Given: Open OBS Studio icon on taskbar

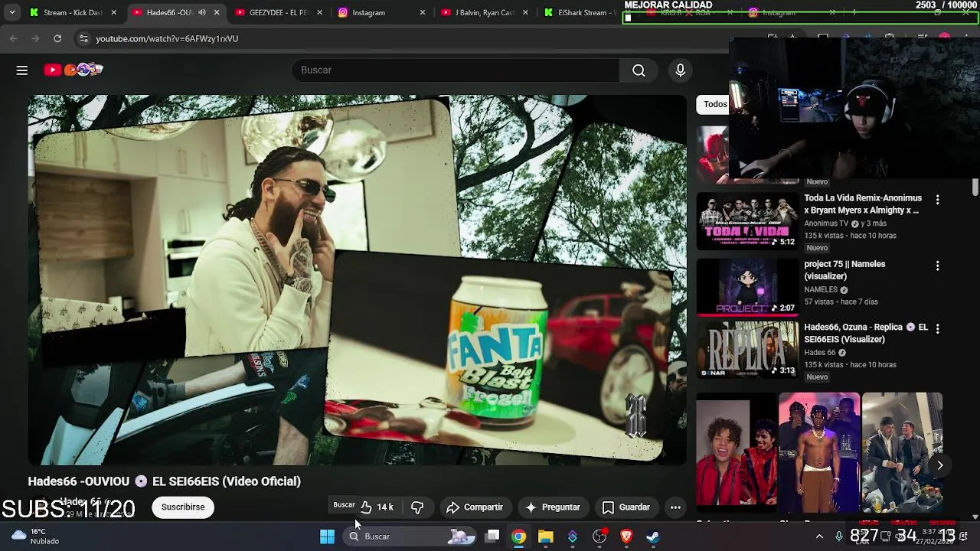Looking at the screenshot, I should pyautogui.click(x=599, y=536).
